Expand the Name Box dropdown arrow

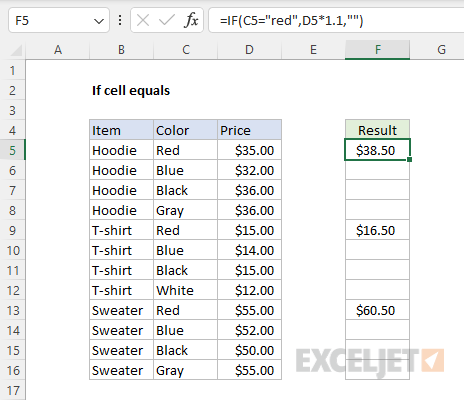pyautogui.click(x=99, y=22)
